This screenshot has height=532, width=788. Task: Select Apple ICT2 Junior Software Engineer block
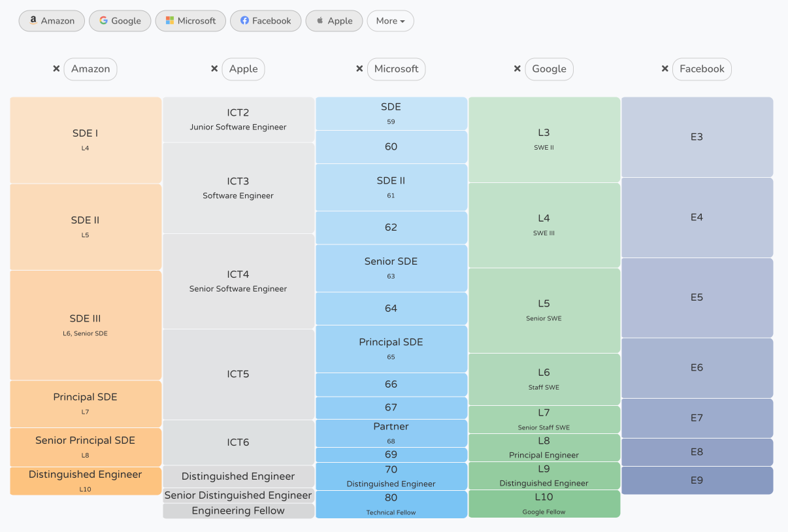coord(238,120)
